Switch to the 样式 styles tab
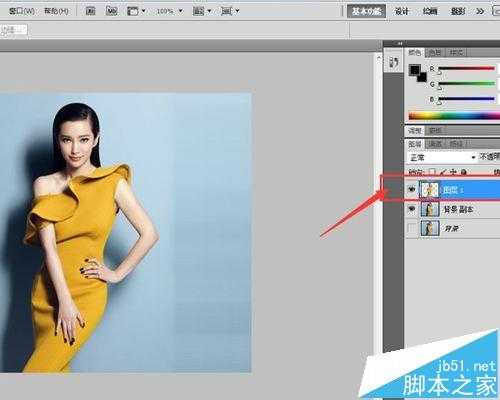500x400 pixels. click(456, 53)
